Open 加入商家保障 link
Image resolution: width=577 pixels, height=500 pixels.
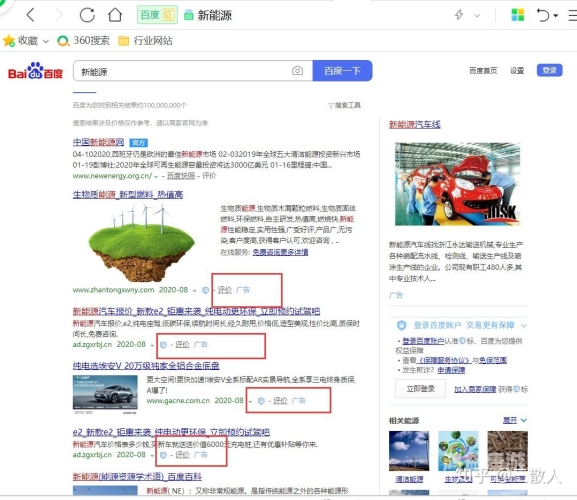pos(475,389)
